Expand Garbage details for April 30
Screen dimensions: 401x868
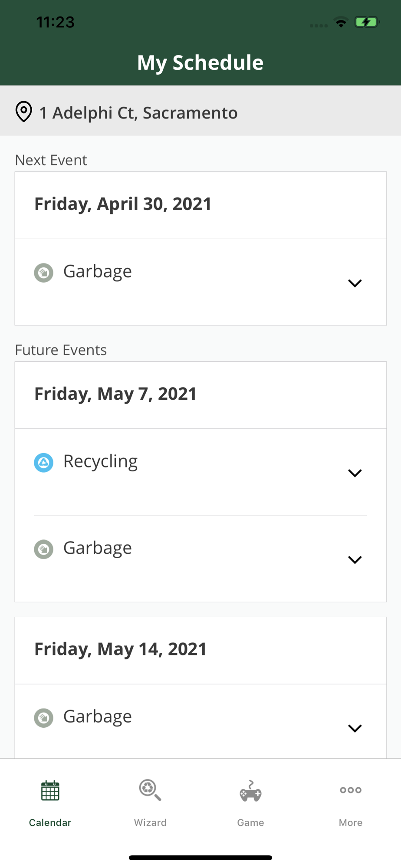[355, 283]
